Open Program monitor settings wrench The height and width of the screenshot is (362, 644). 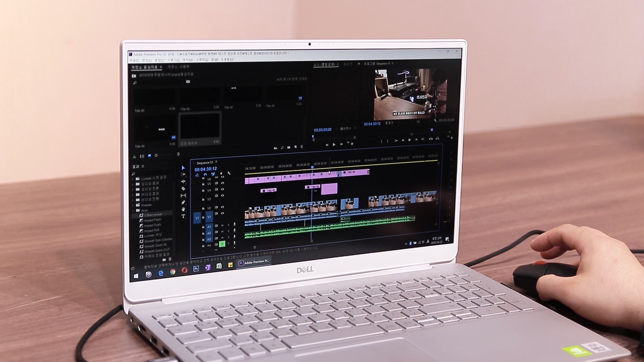(x=435, y=121)
